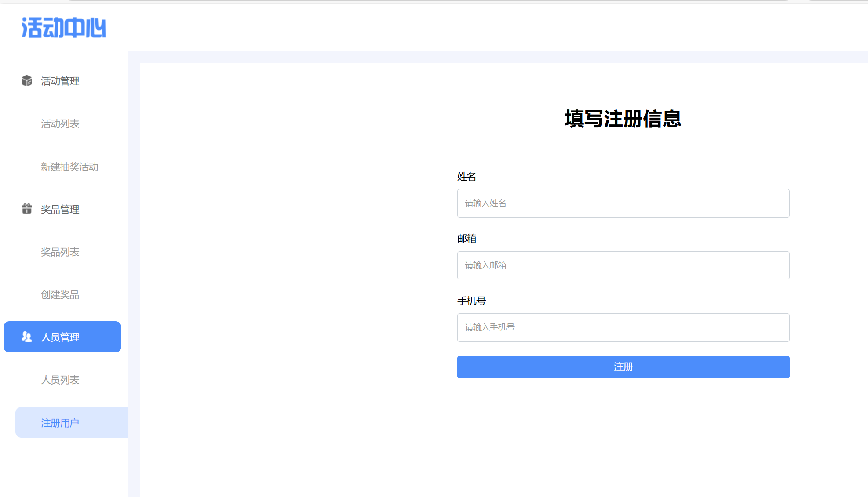Focus the 请输入手机号 input field
The image size is (868, 497).
(x=623, y=327)
